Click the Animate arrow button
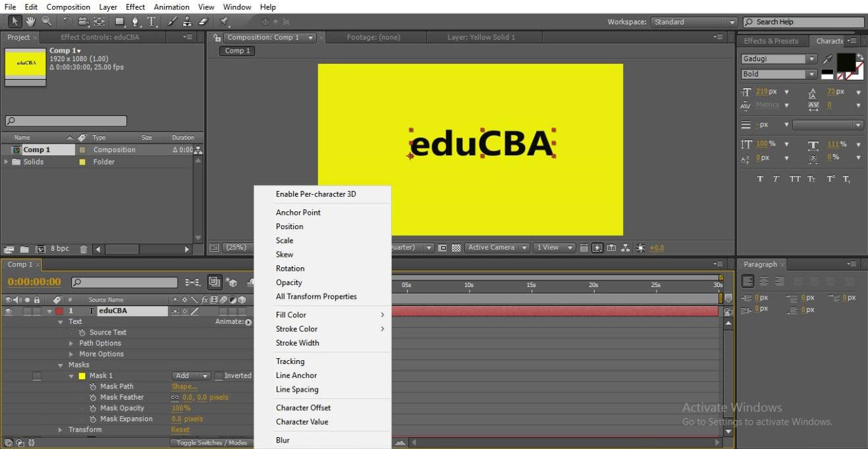The image size is (868, 449). pyautogui.click(x=248, y=322)
